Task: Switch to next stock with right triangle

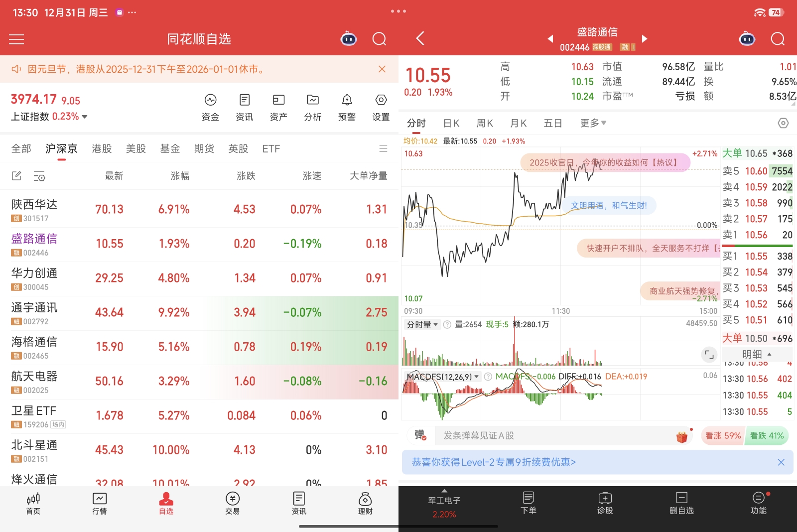Action: pyautogui.click(x=644, y=38)
